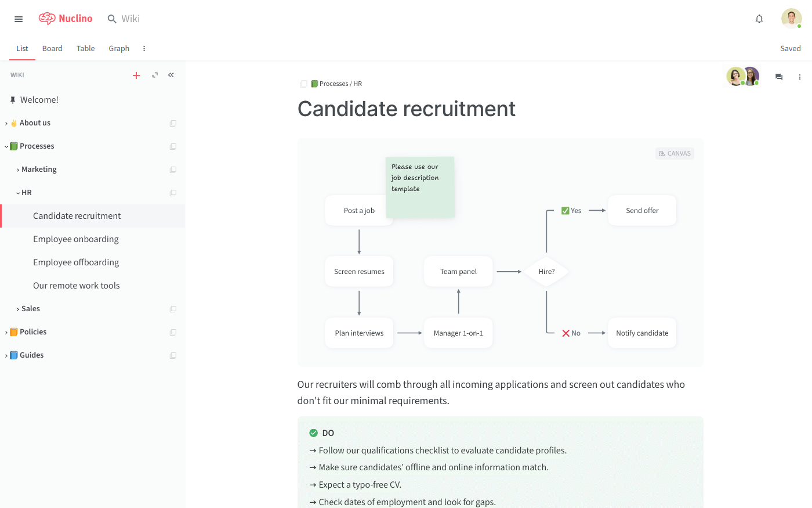Switch to the Board view tab

click(52, 48)
